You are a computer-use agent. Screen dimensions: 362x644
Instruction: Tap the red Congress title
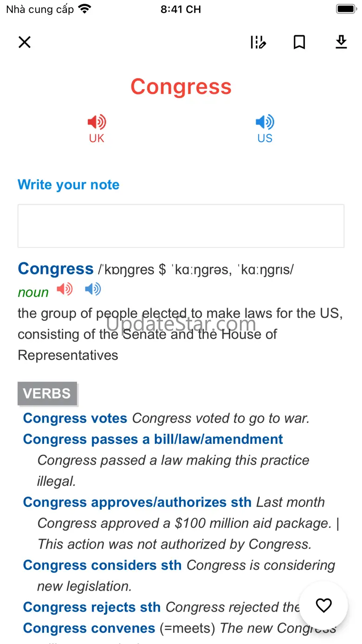point(181,87)
